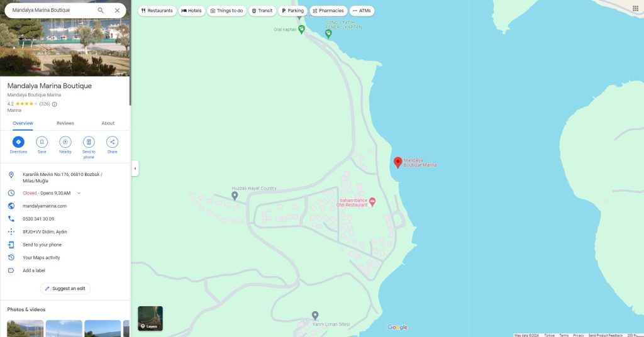644x337 pixels.
Task: Click the telephone icon in details list
Action: 11,219
